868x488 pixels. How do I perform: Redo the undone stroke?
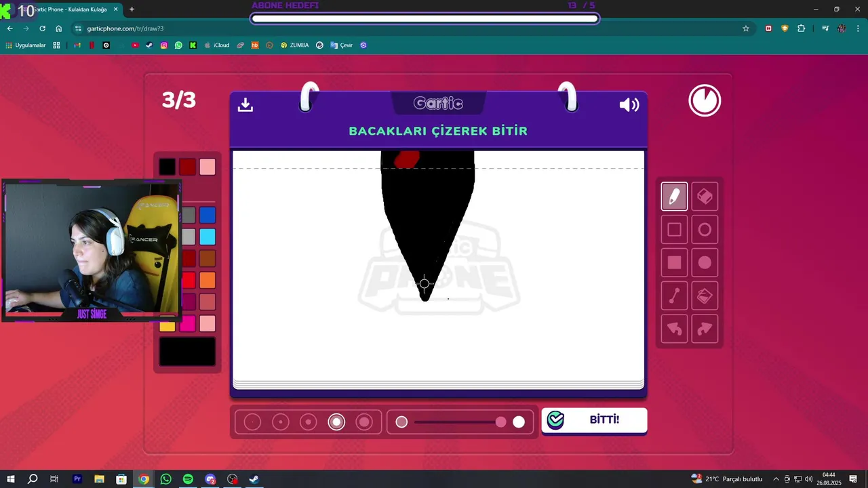click(x=705, y=329)
